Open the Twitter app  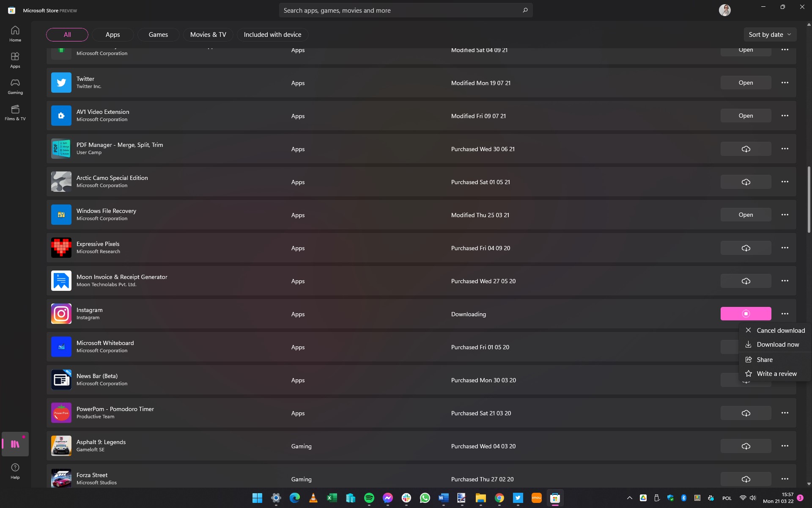[x=746, y=83]
